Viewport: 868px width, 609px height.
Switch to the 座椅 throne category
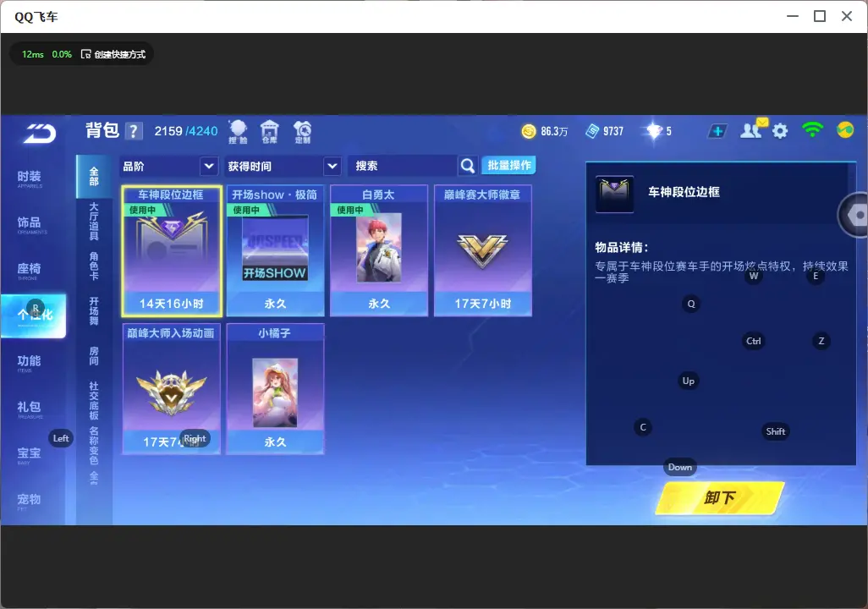pos(29,270)
